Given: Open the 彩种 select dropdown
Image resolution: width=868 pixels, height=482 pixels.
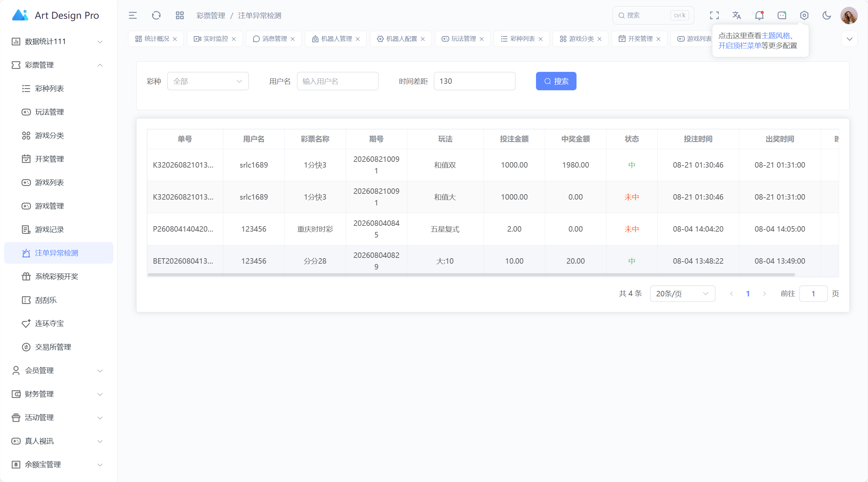Looking at the screenshot, I should click(208, 81).
